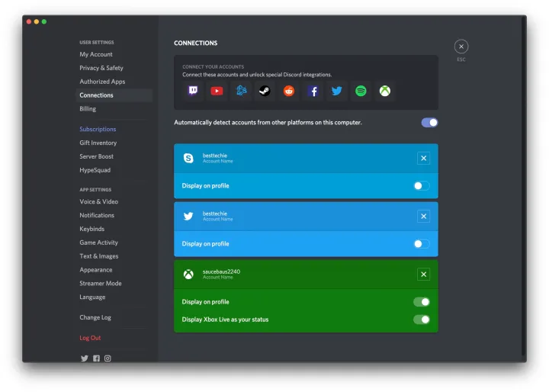Enable Display on profile for Skype
Viewport: 549px width, 392px height.
click(422, 186)
